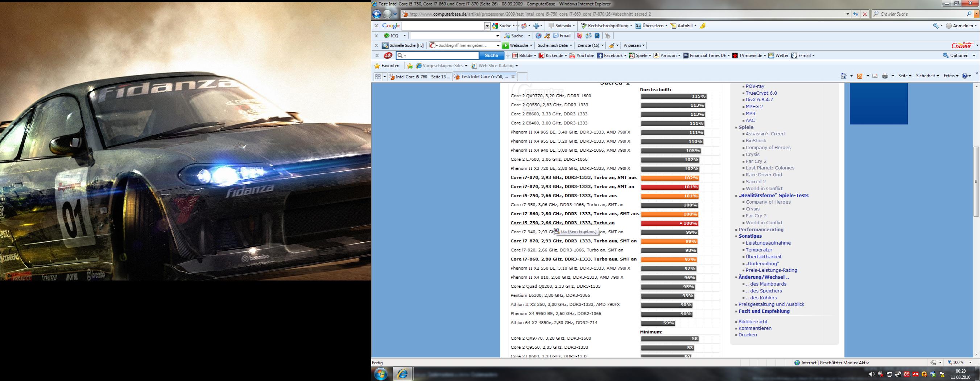Open the TrueCrypt 6.0 link

[761, 93]
